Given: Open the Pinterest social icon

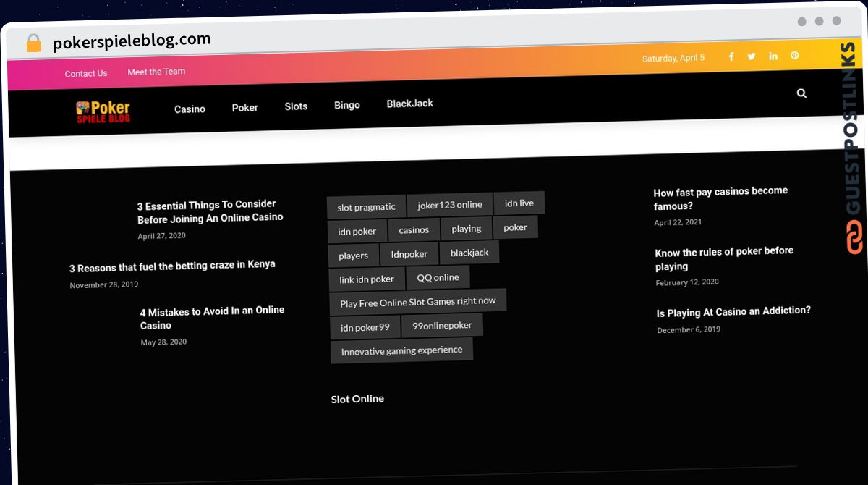Looking at the screenshot, I should (794, 56).
